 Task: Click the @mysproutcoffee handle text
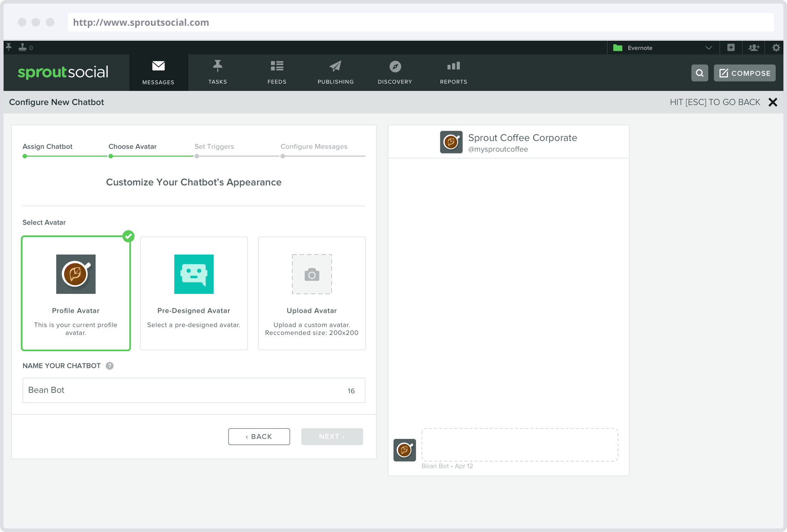coord(498,149)
